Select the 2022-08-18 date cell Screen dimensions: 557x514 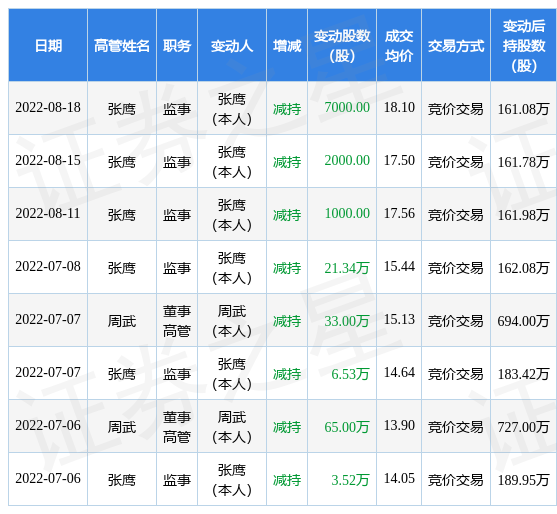pyautogui.click(x=48, y=108)
